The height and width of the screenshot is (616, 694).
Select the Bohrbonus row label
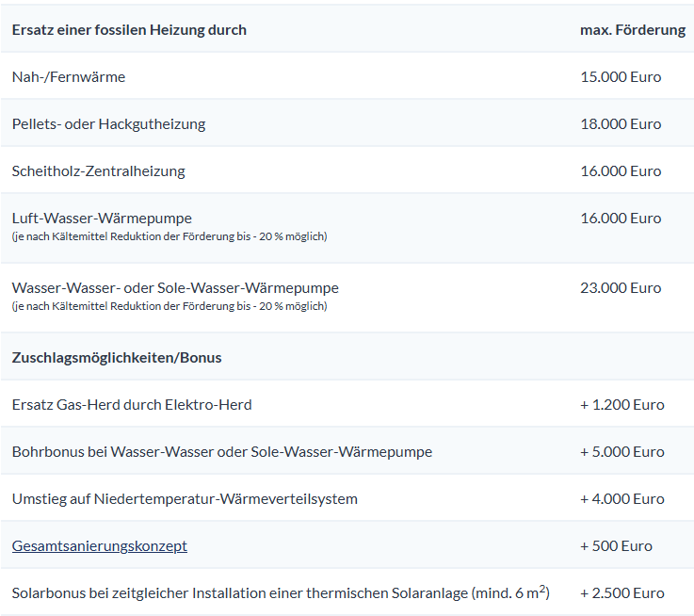pos(222,452)
